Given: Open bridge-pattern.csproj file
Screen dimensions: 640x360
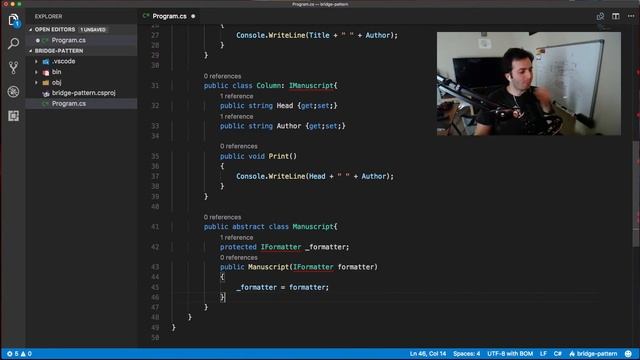Looking at the screenshot, I should (83, 93).
